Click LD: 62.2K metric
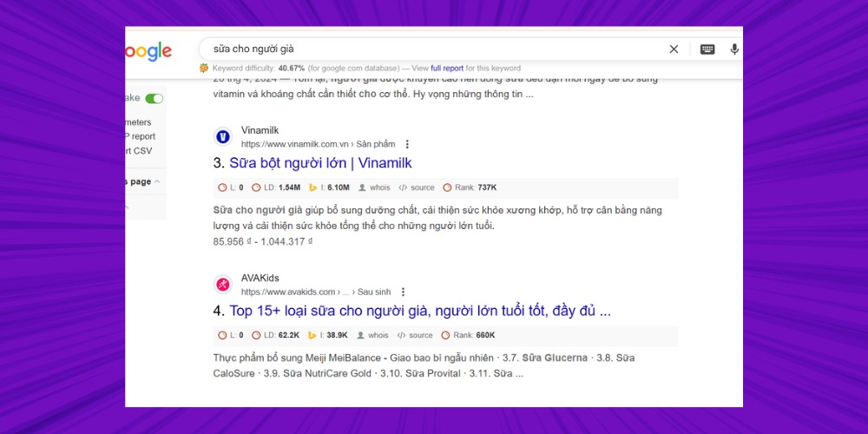The image size is (868, 434). pos(275,335)
